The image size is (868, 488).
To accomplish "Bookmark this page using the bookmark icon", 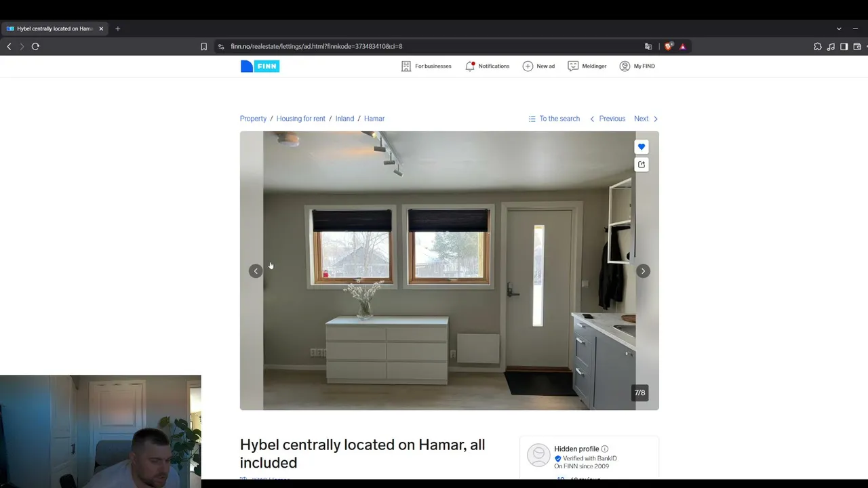I will 203,46.
